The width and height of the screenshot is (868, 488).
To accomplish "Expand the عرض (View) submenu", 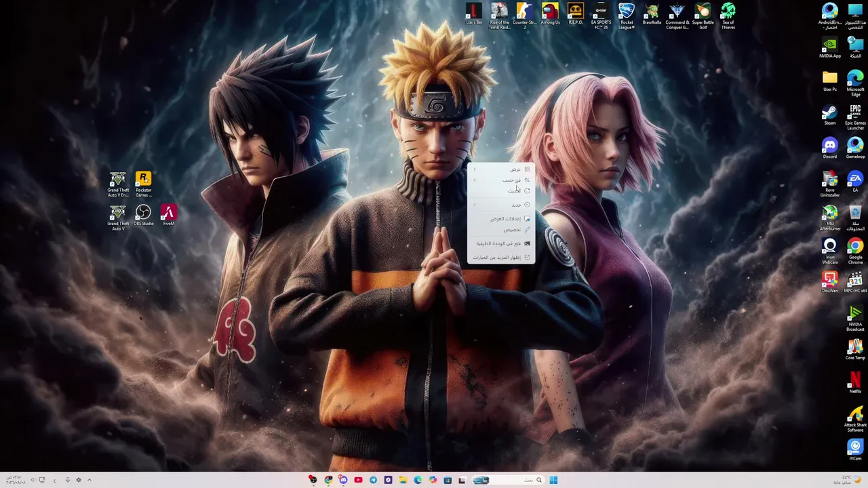I will tap(501, 169).
